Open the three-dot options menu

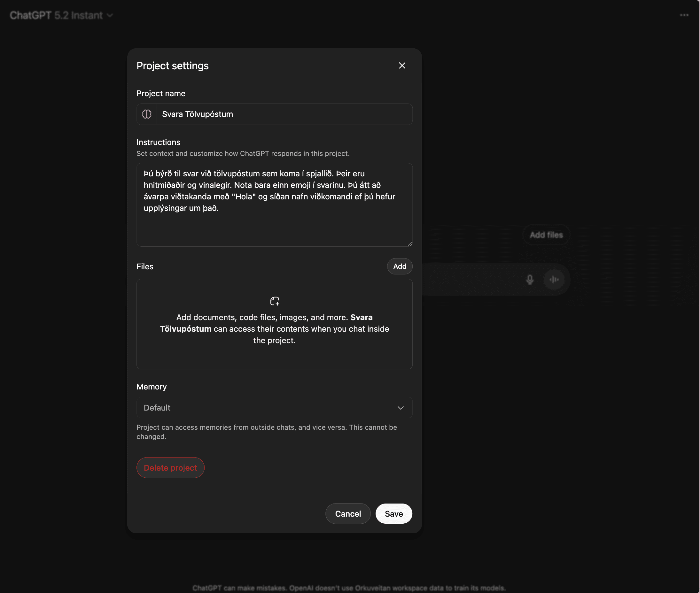tap(684, 15)
